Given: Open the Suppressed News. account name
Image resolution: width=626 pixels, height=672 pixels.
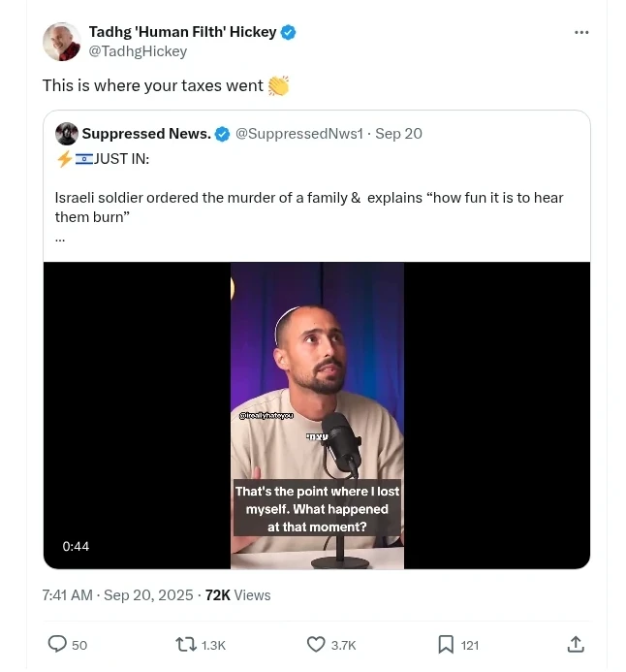Looking at the screenshot, I should 146,134.
